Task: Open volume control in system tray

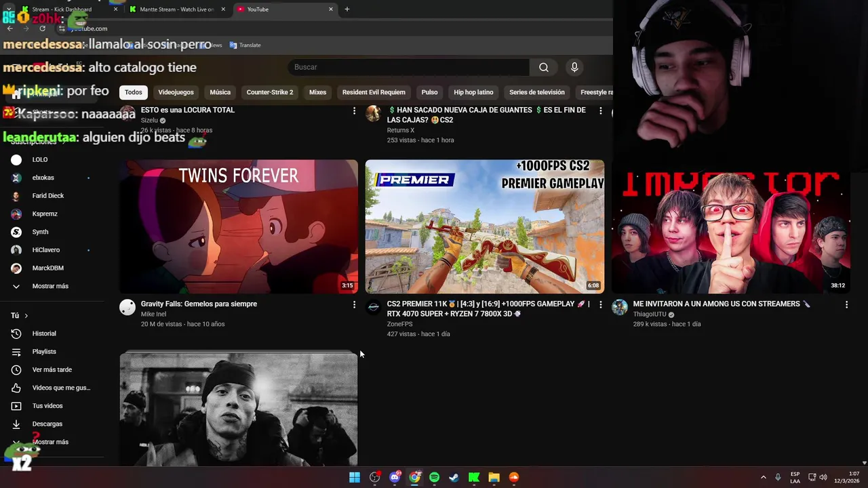Action: click(823, 477)
